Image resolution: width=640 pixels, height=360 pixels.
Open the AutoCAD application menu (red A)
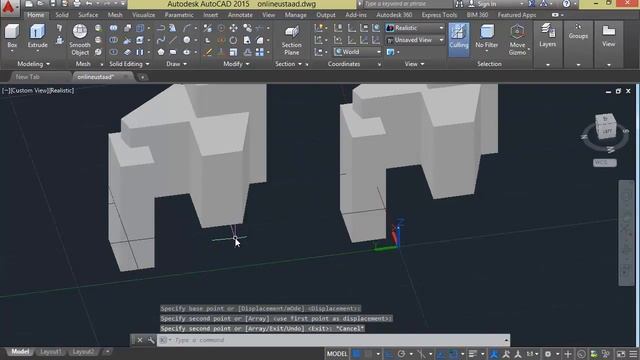click(9, 7)
